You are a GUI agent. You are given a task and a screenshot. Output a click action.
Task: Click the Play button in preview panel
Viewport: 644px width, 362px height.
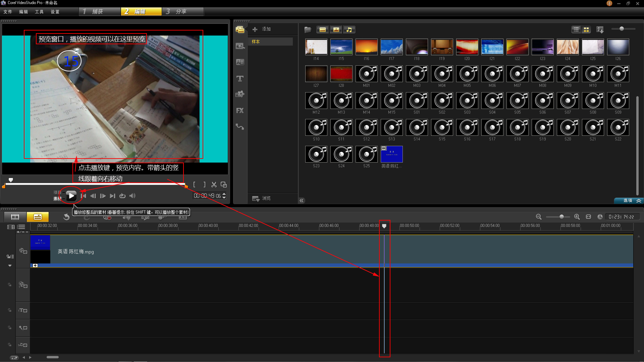click(x=71, y=196)
